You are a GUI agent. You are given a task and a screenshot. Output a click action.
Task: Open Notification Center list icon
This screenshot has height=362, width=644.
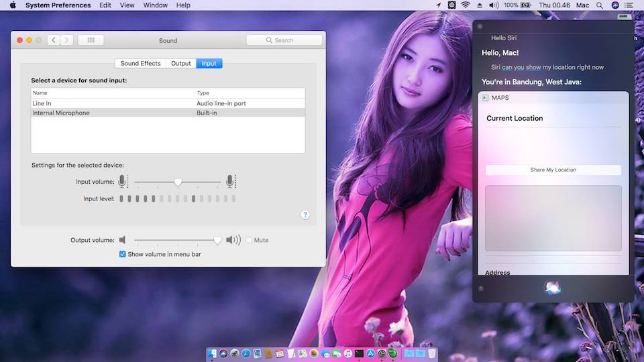point(631,5)
